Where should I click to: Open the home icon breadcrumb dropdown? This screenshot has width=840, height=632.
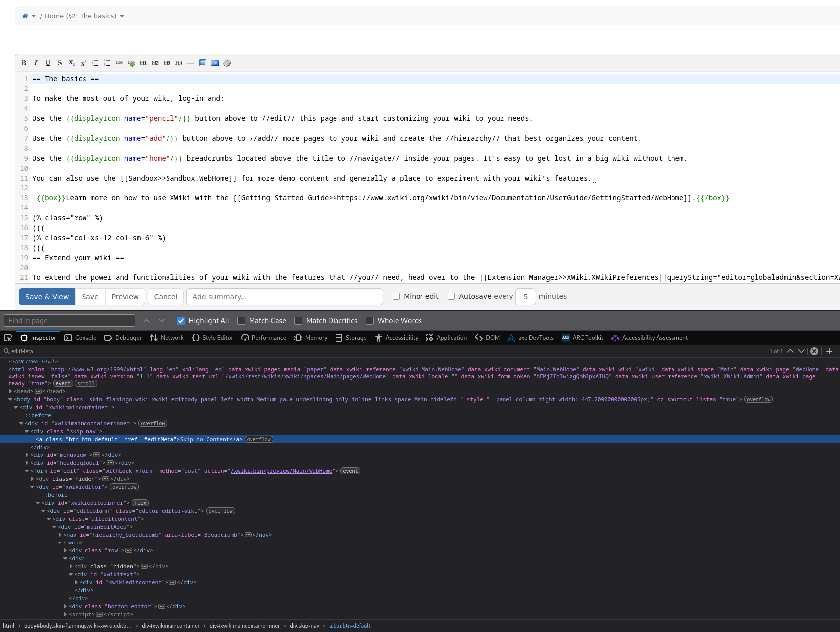pyautogui.click(x=34, y=16)
